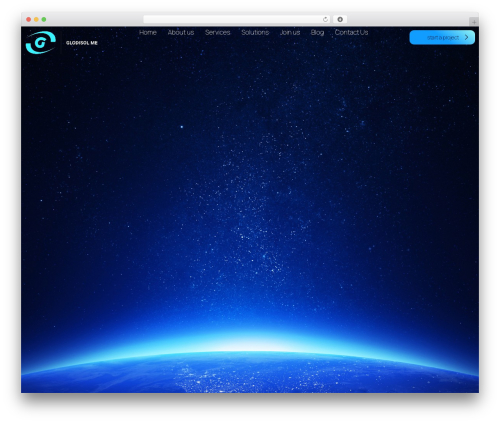Maximize the window with green button

click(44, 19)
